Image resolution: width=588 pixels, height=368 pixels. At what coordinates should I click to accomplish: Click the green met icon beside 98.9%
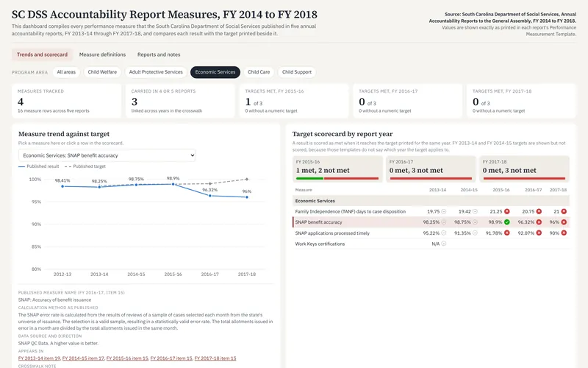507,222
